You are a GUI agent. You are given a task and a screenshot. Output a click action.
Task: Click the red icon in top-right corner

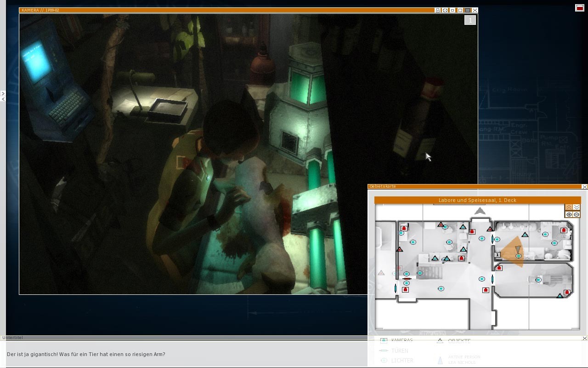coord(579,8)
